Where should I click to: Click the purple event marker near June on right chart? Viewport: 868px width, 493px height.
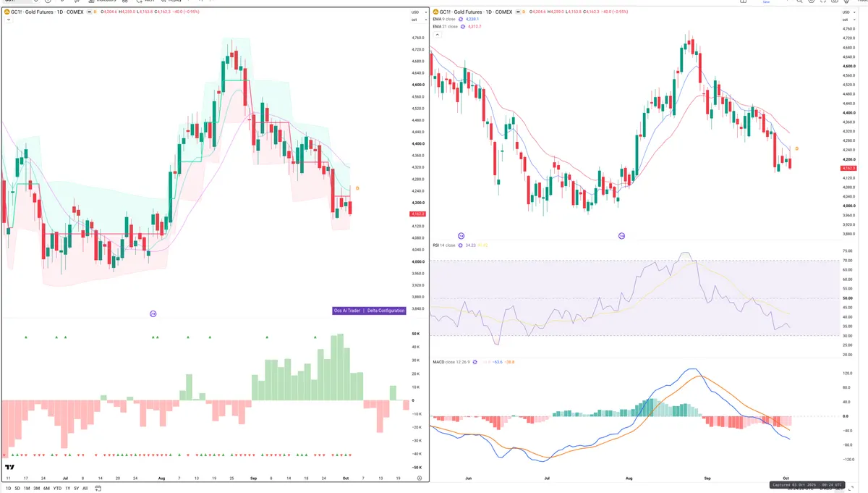(x=461, y=236)
